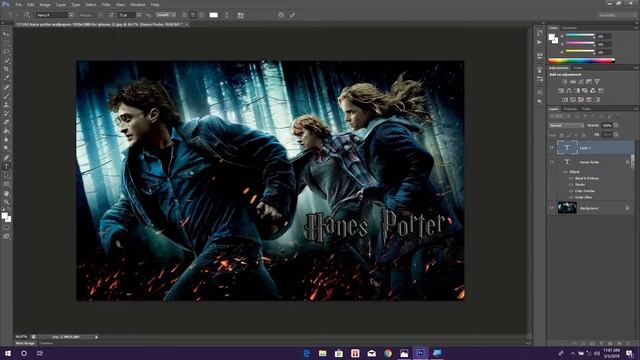This screenshot has width=640, height=360.
Task: Open the Image menu
Action: tap(45, 4)
